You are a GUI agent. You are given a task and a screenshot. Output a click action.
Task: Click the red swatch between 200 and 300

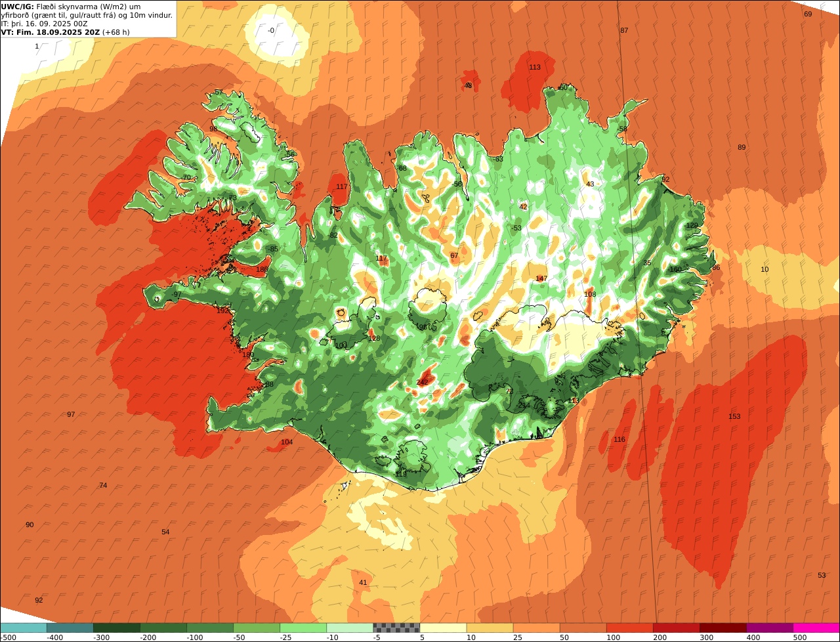(x=676, y=628)
